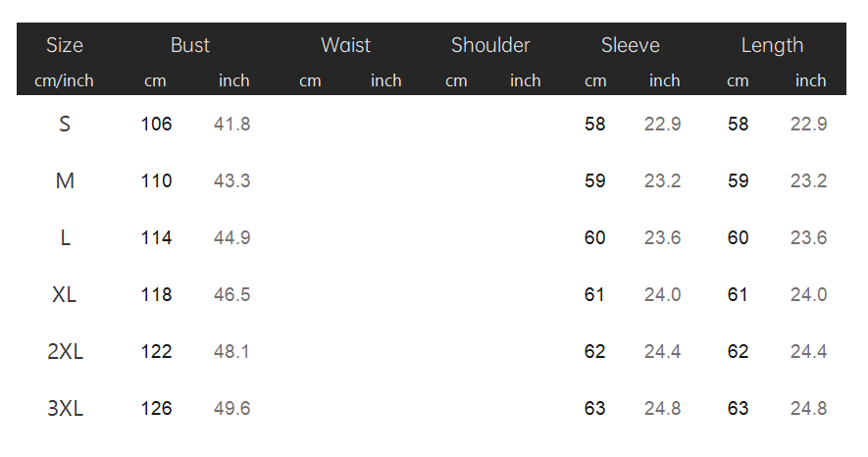Click bust inch value 46.5 in XL row
The height and width of the screenshot is (457, 868).
click(231, 295)
